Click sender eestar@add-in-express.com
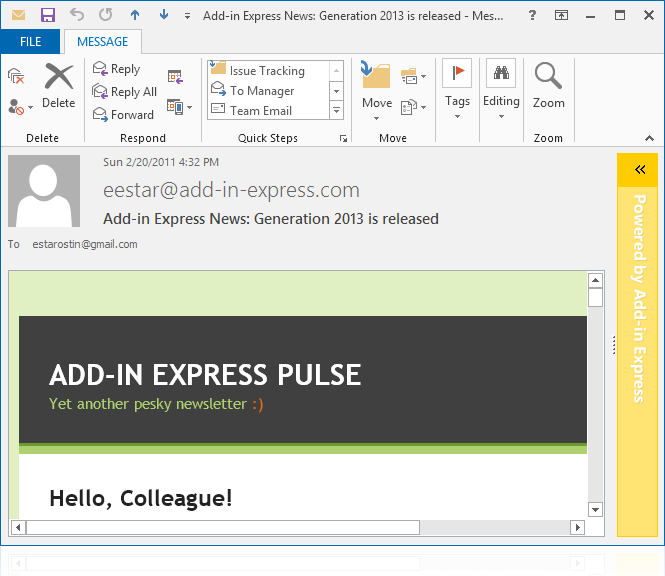The image size is (665, 576). (x=231, y=190)
